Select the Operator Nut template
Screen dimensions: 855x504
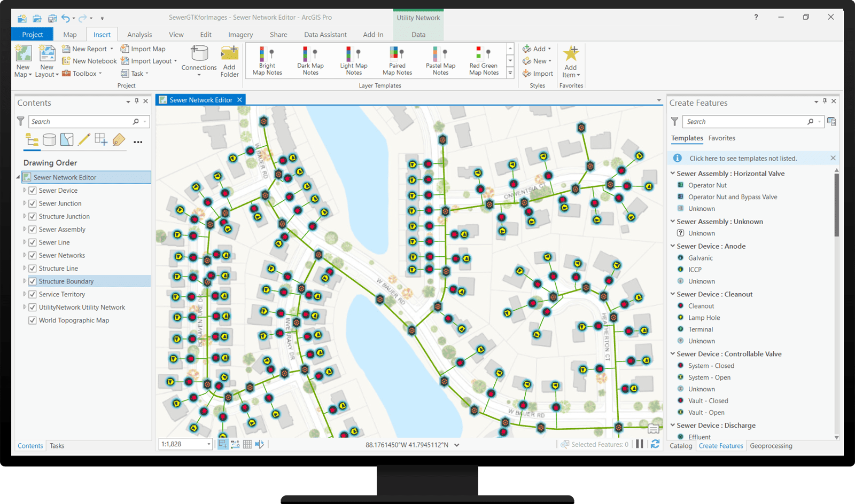708,185
